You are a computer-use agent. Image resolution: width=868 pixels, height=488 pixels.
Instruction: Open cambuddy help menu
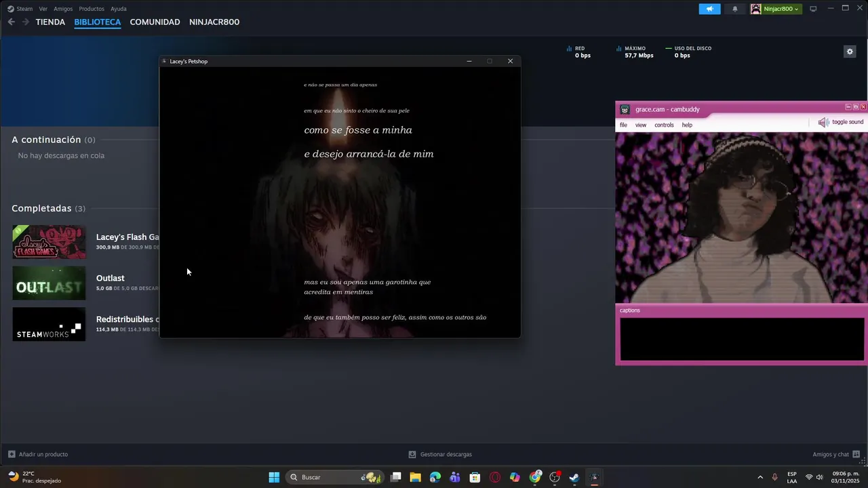[x=687, y=125]
